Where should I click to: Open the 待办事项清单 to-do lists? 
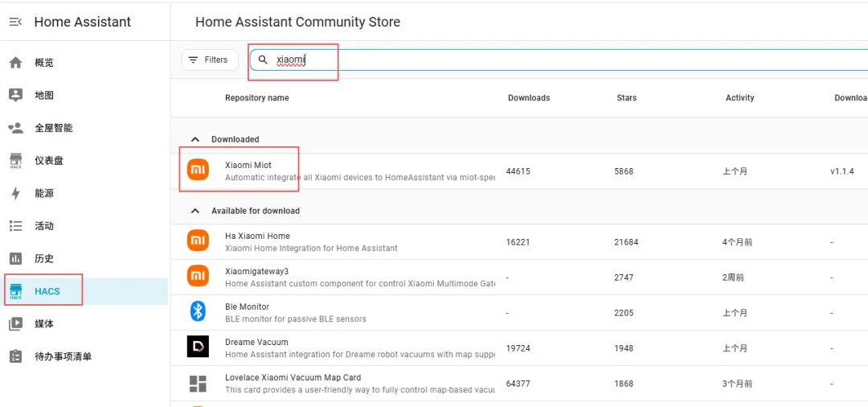pyautogui.click(x=85, y=356)
